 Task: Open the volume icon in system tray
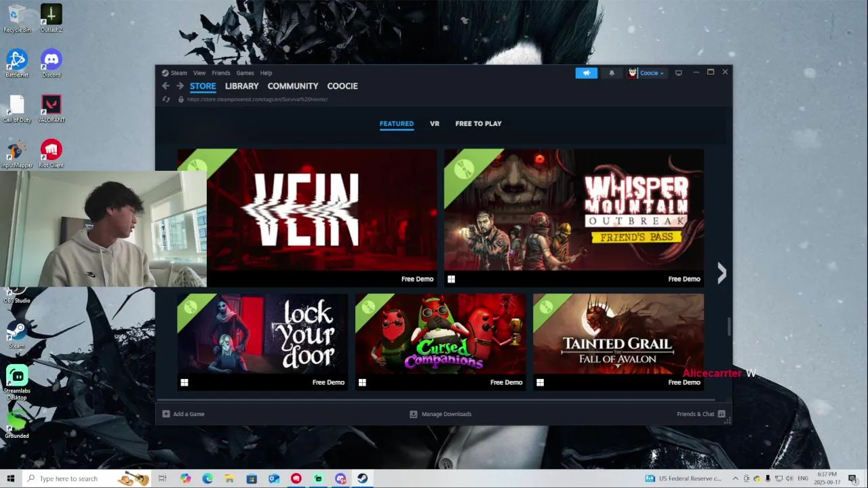pyautogui.click(x=789, y=479)
